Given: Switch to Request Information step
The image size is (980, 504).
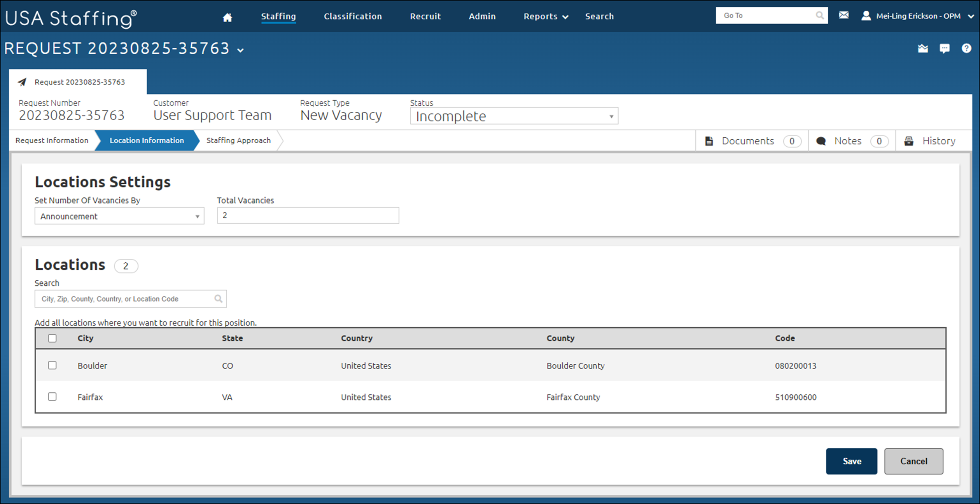Looking at the screenshot, I should click(x=52, y=140).
